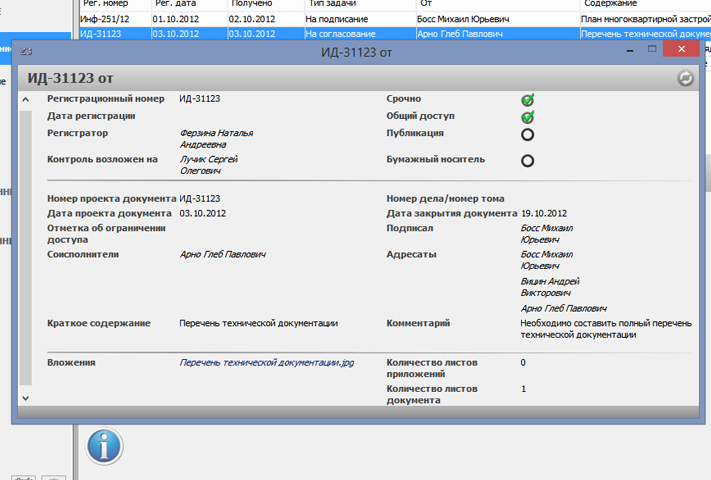The height and width of the screenshot is (480, 711).
Task: Enable the Публикация option
Action: pos(527,134)
